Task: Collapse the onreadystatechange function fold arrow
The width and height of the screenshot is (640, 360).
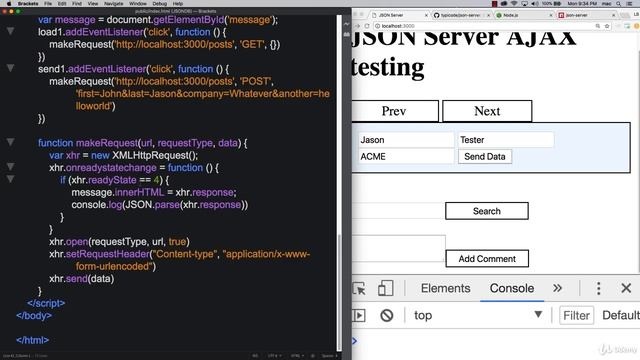Action: (x=11, y=167)
